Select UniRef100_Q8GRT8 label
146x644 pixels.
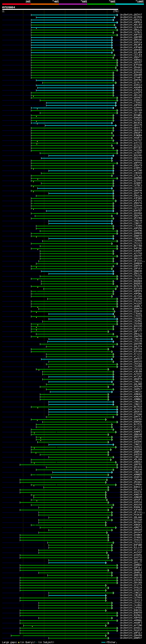tap(131, 379)
